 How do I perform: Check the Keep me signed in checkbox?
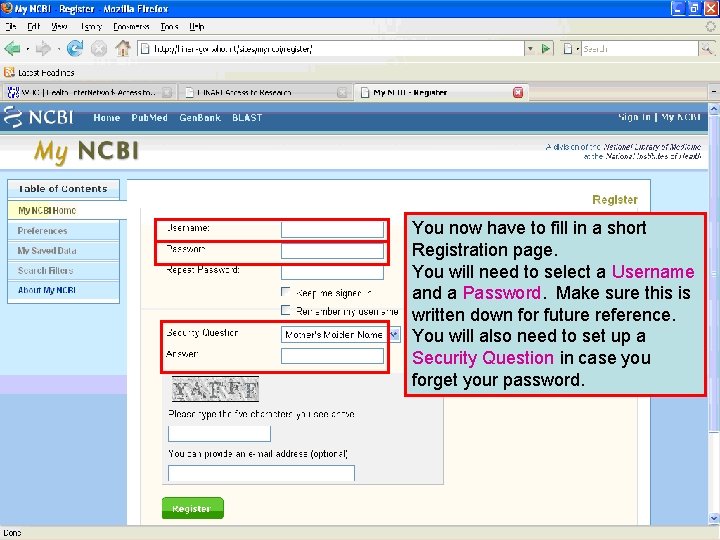click(286, 292)
